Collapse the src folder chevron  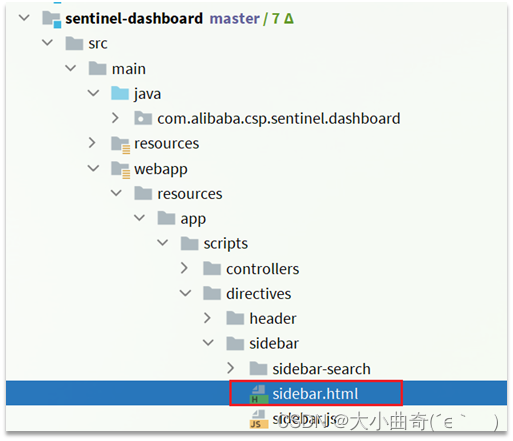coord(47,43)
